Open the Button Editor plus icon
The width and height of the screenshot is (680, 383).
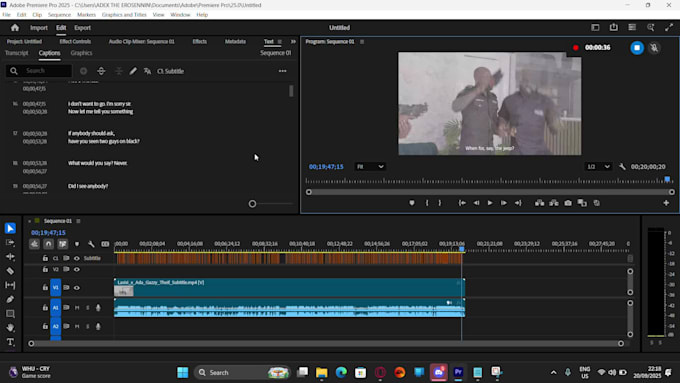click(666, 203)
